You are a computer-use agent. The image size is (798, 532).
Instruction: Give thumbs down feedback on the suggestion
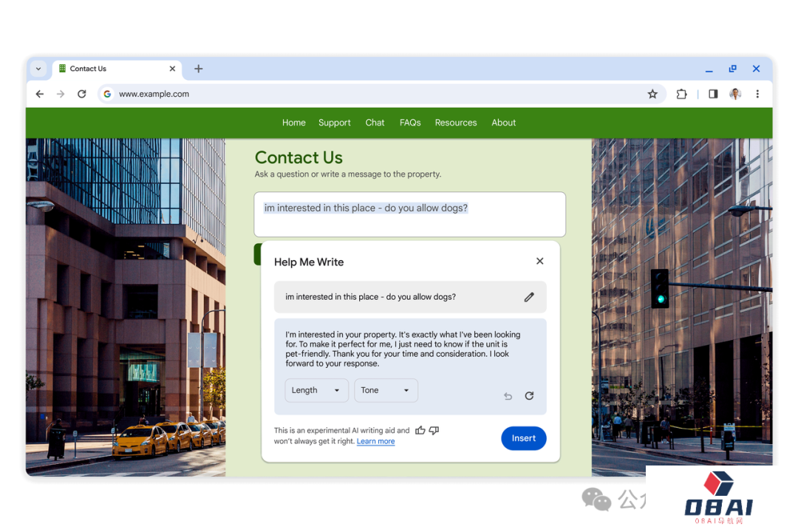point(434,430)
